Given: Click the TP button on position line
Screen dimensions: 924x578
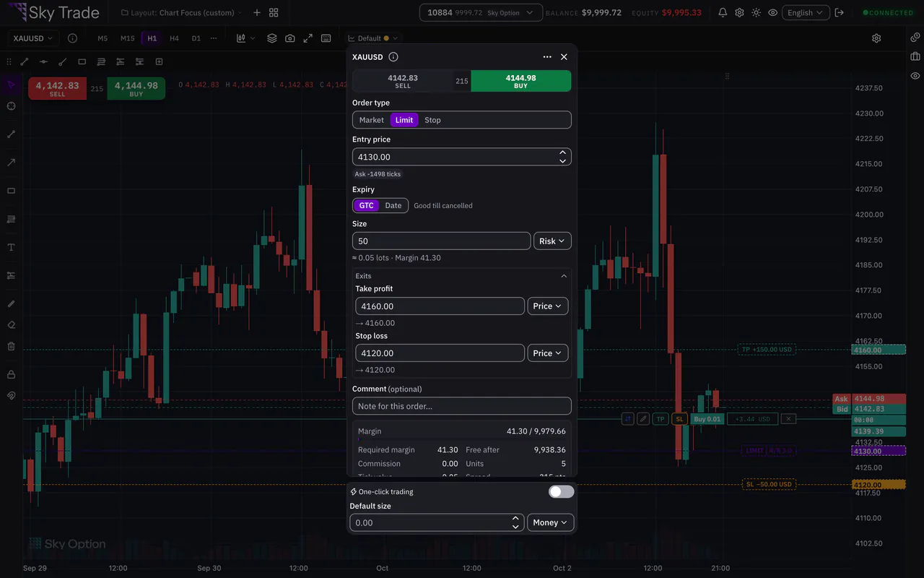Looking at the screenshot, I should 661,419.
